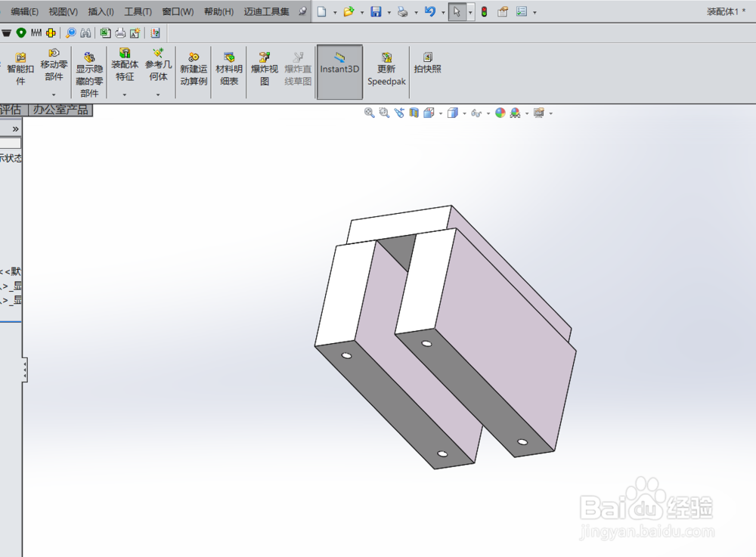Image resolution: width=756 pixels, height=557 pixels.
Task: Take a snapshot with 拍快照
Action: tap(427, 67)
